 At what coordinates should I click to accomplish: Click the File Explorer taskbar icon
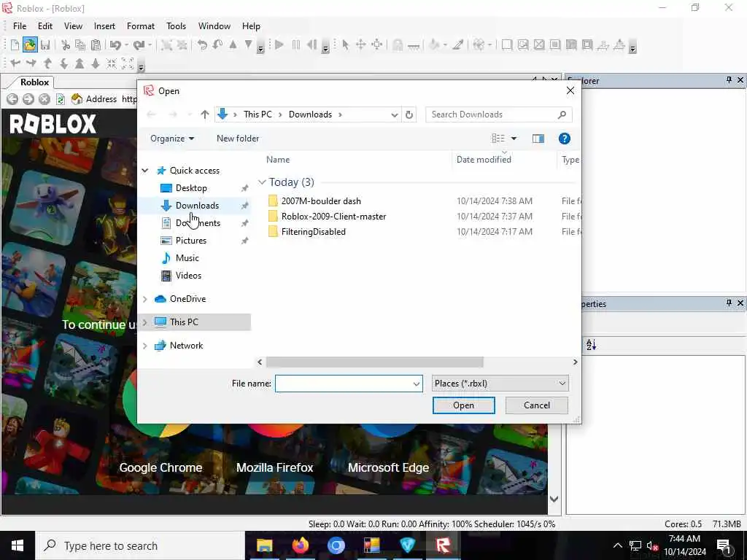point(264,545)
